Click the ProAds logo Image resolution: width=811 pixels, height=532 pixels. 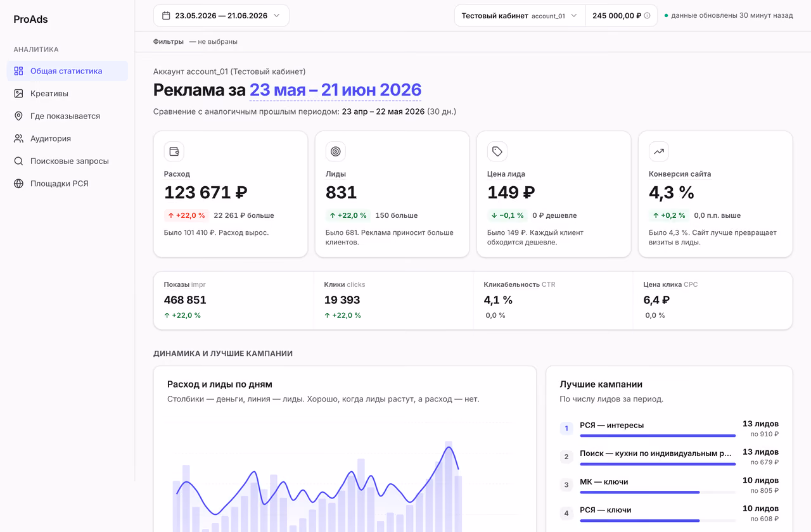pyautogui.click(x=30, y=19)
